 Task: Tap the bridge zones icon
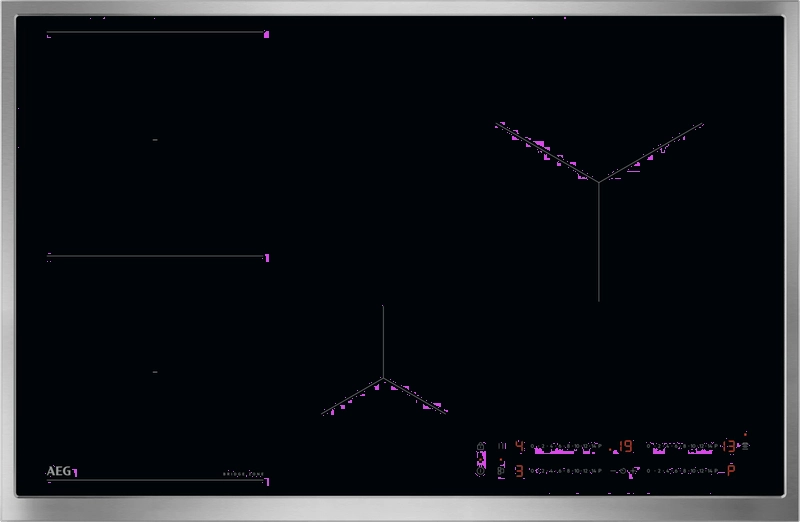pyautogui.click(x=501, y=471)
